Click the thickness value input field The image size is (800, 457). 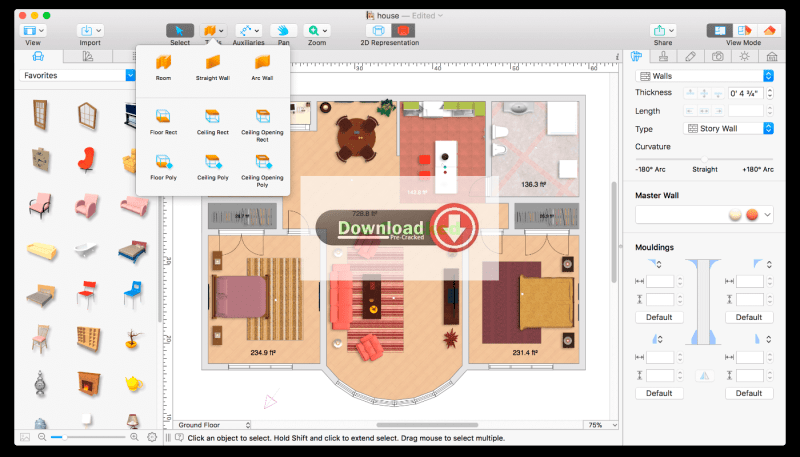746,93
